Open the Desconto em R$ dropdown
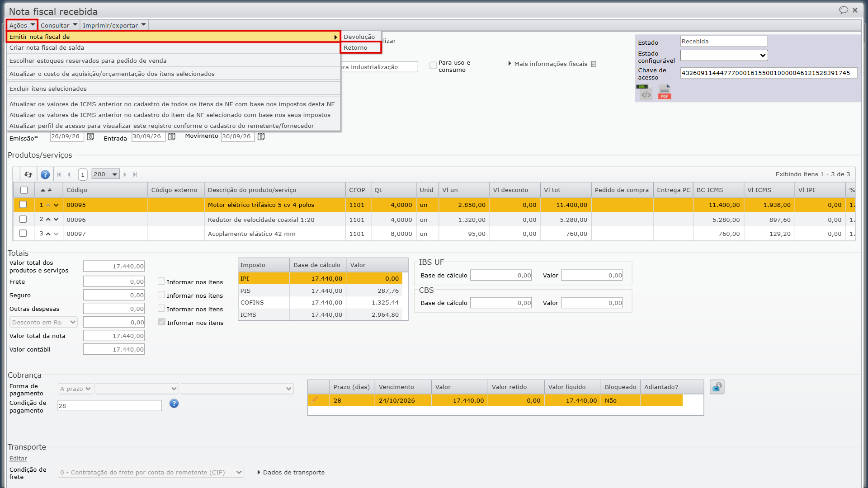 [x=44, y=322]
